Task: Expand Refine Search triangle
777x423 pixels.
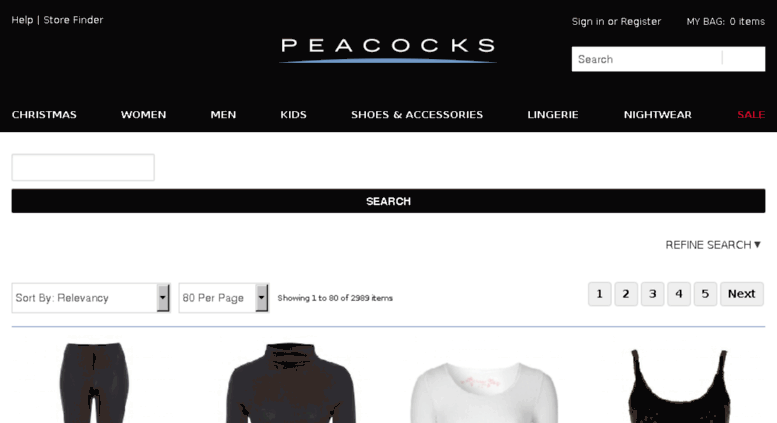Action: tap(757, 245)
